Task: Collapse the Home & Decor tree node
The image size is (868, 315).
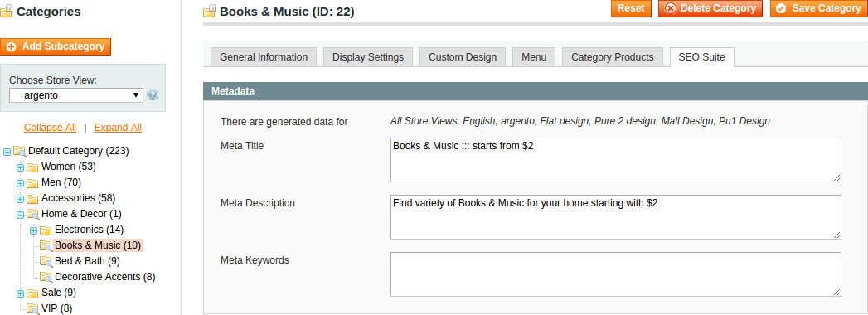Action: coord(21,214)
